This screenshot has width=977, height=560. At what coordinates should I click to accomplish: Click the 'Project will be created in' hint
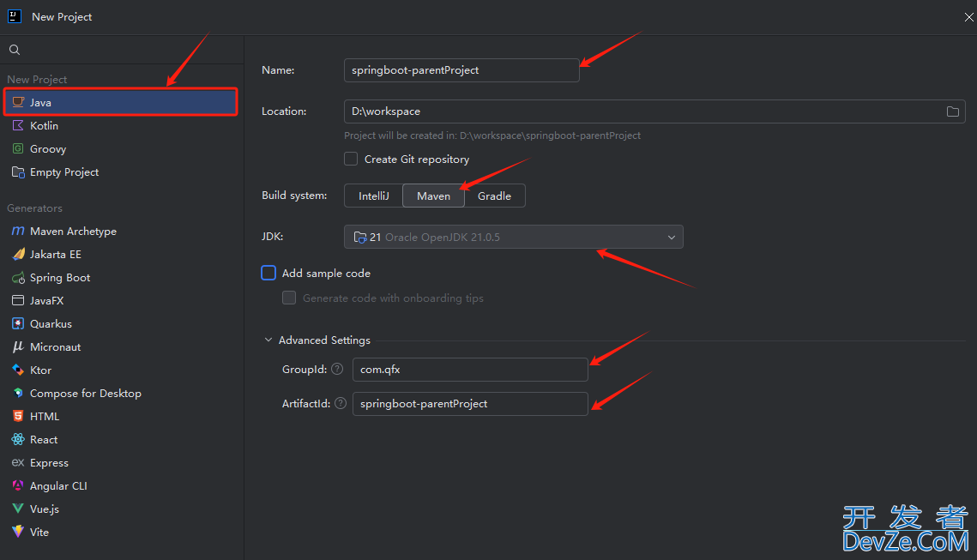pyautogui.click(x=492, y=135)
